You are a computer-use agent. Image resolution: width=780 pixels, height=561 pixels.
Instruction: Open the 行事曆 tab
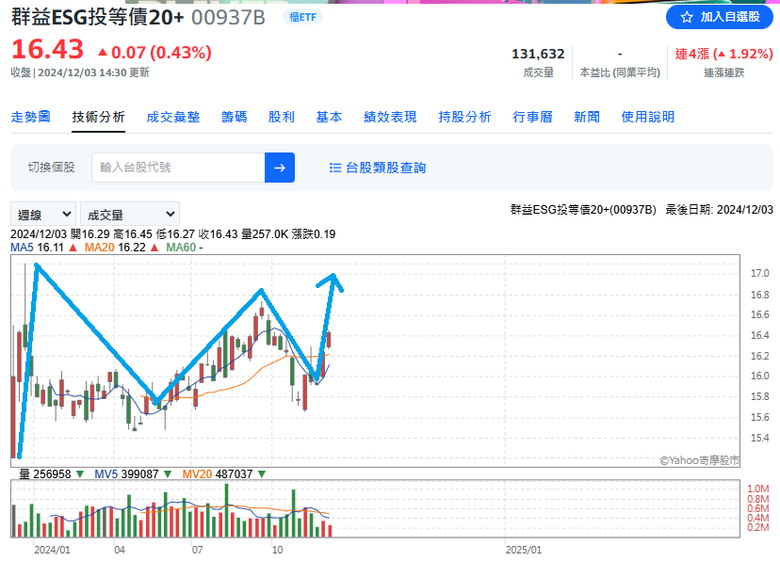click(533, 117)
